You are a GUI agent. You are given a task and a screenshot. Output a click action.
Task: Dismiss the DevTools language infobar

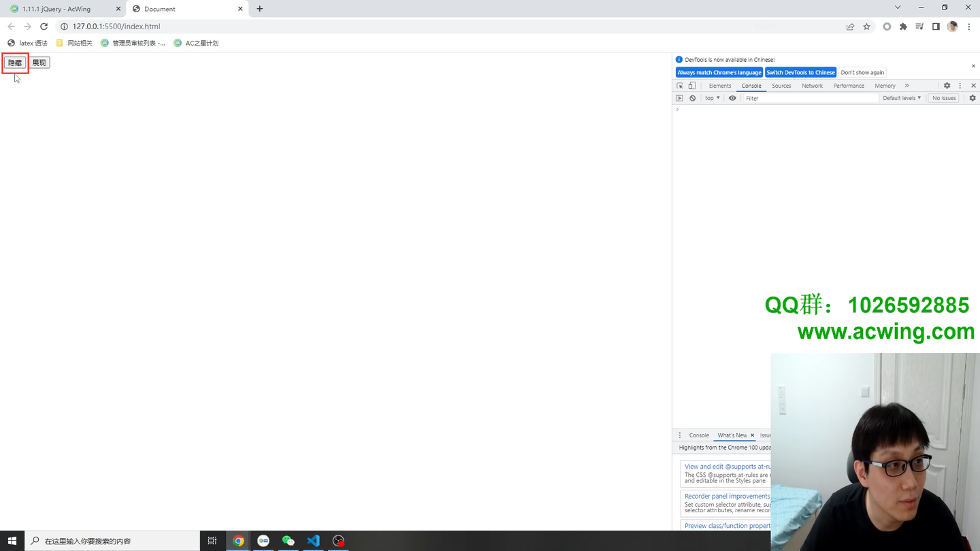click(973, 66)
